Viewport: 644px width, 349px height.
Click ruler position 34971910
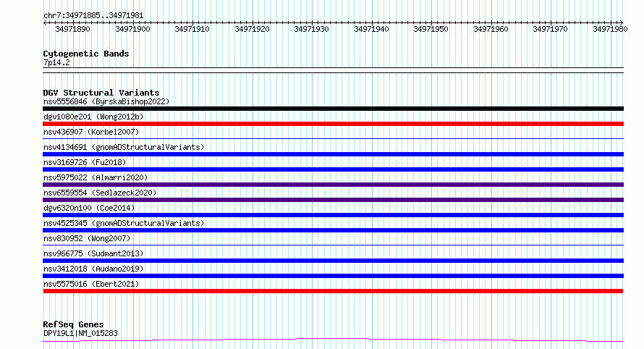click(192, 29)
